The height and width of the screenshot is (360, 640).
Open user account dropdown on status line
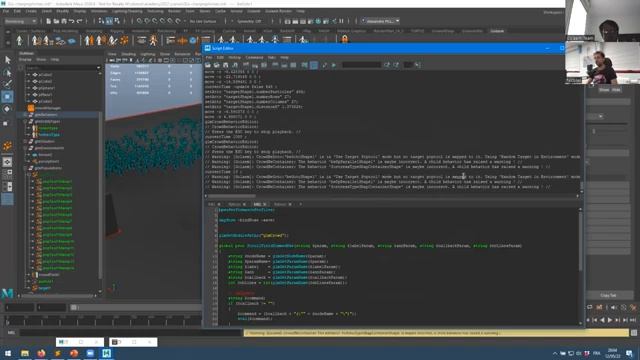pos(381,21)
